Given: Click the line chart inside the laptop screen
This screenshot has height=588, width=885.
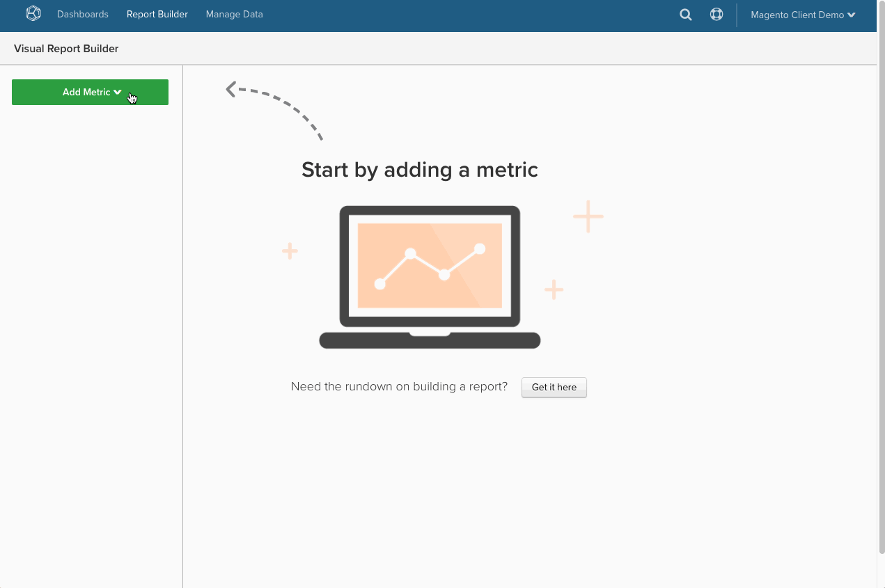Looking at the screenshot, I should [430, 266].
